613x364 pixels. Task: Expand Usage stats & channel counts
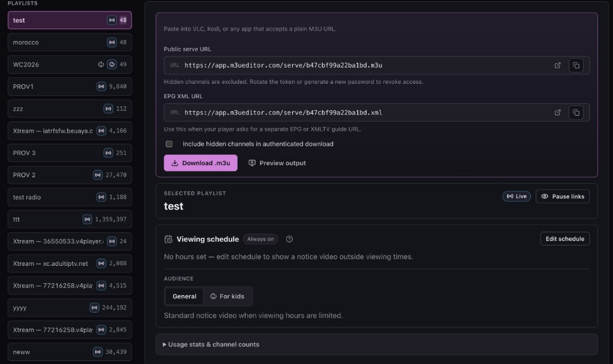[377, 344]
